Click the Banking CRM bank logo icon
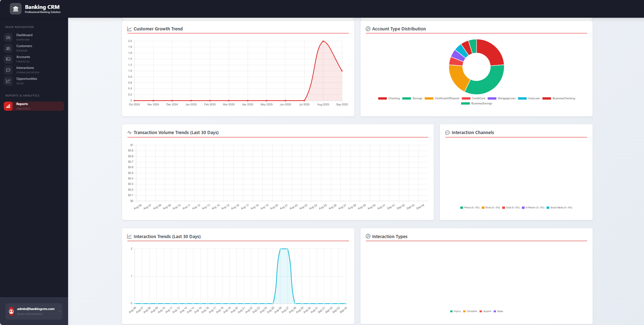 15,9
